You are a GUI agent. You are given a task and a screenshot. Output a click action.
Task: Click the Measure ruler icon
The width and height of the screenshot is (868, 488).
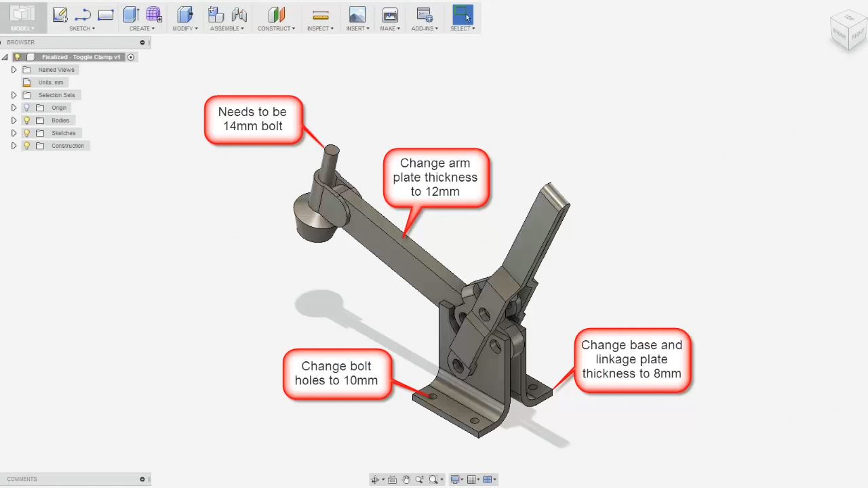pos(321,15)
